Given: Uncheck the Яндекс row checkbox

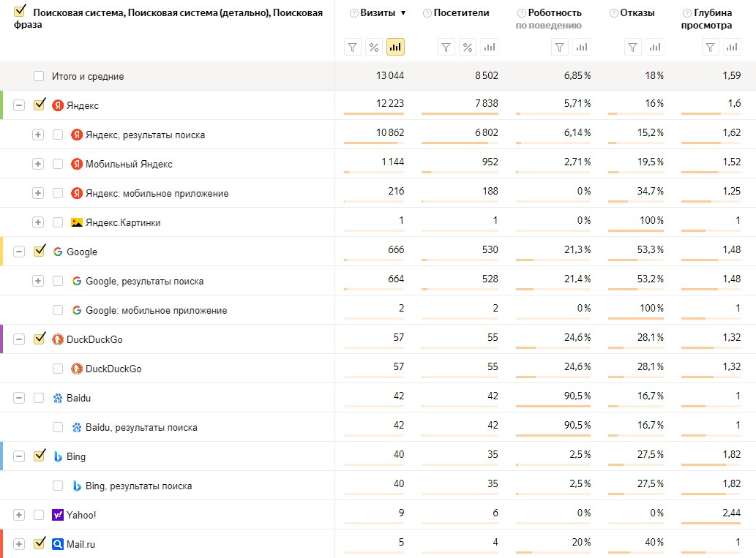Looking at the screenshot, I should point(40,105).
